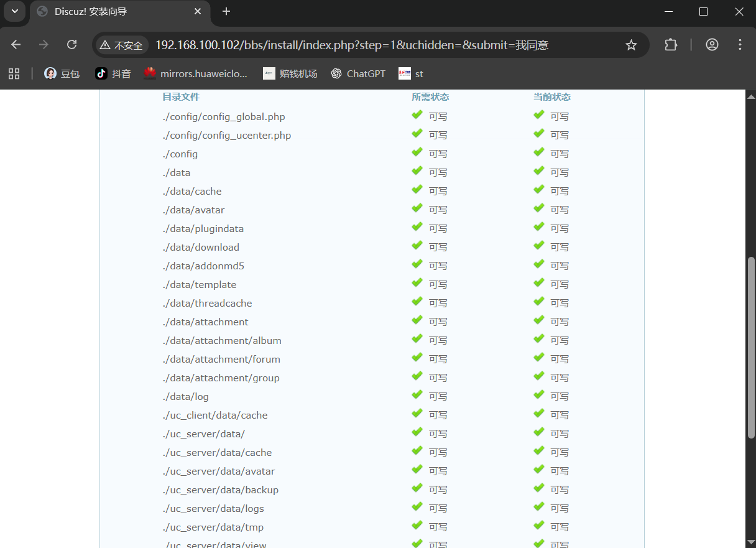Bookmark this page with the star icon
The width and height of the screenshot is (756, 548).
[631, 45]
